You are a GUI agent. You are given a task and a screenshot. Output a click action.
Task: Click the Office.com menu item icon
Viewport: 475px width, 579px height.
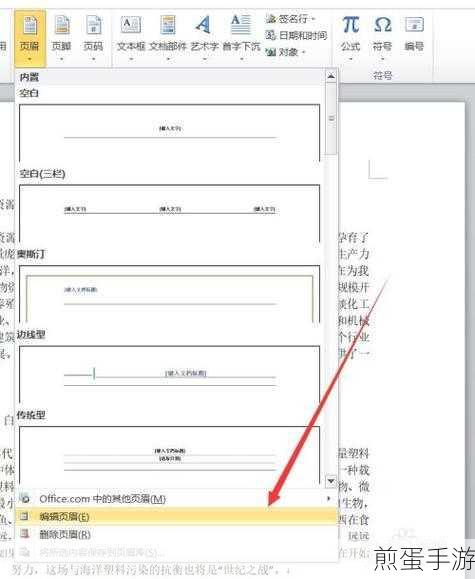point(25,499)
